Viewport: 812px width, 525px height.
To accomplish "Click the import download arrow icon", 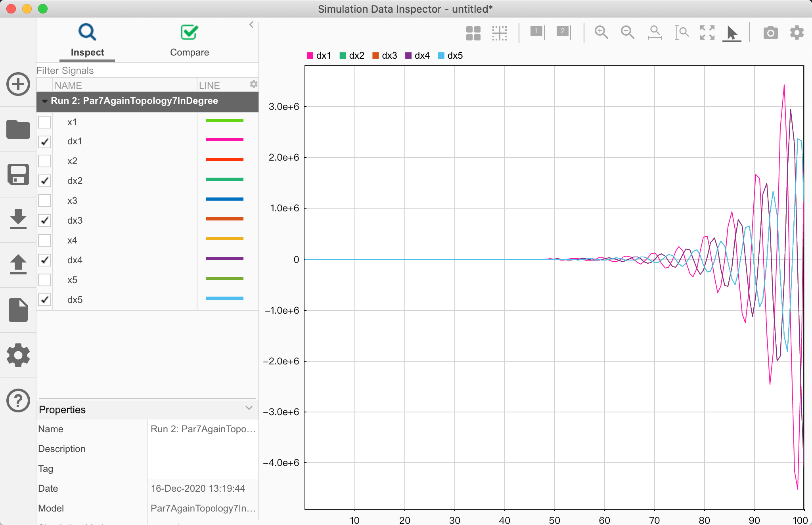I will (x=18, y=219).
